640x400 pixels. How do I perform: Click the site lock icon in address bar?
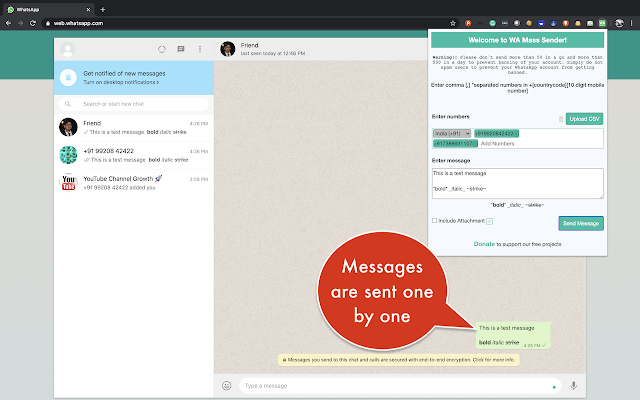click(48, 23)
